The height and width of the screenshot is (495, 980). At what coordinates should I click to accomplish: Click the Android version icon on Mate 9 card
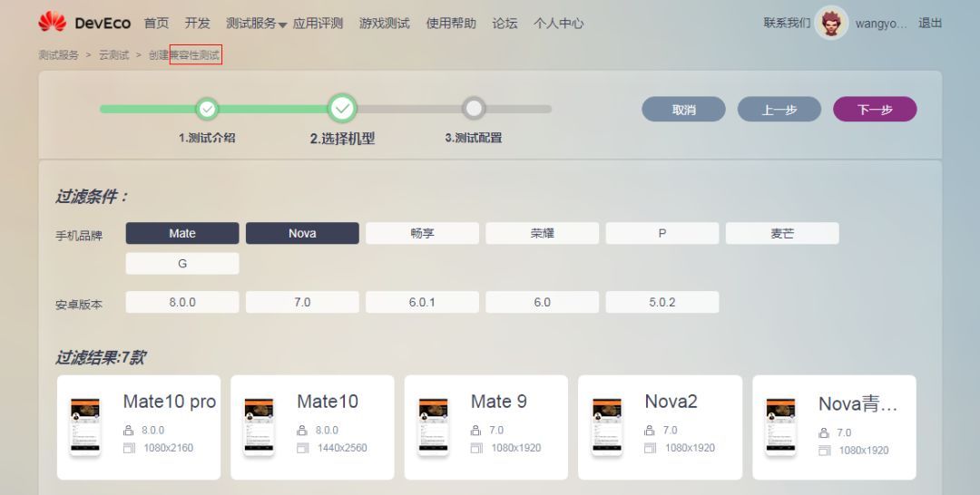coord(476,430)
